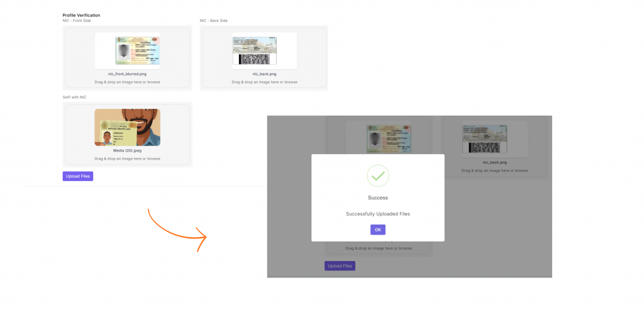Click the Selfi with NIC label
Screen dimensions: 644x322
coord(75,97)
